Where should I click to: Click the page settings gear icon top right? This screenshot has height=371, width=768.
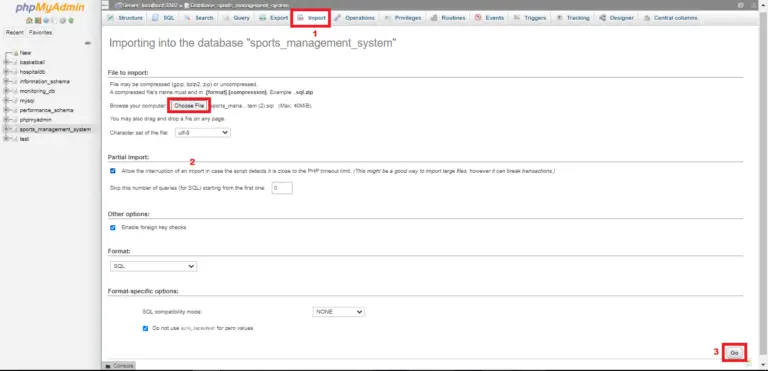[741, 5]
